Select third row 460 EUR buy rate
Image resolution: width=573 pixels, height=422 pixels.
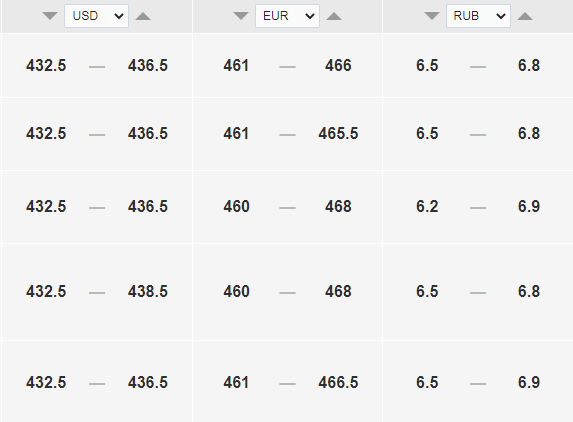click(236, 206)
